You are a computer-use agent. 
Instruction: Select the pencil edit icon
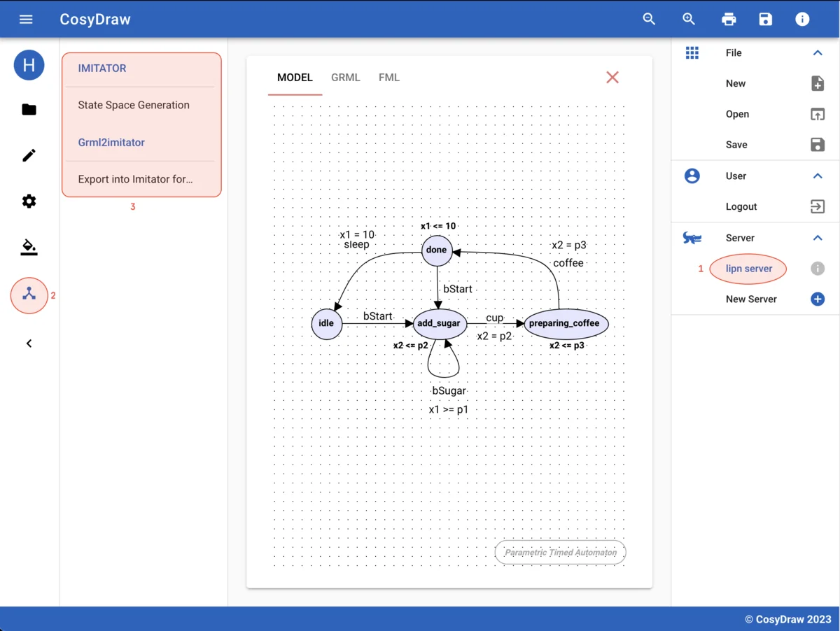tap(29, 155)
